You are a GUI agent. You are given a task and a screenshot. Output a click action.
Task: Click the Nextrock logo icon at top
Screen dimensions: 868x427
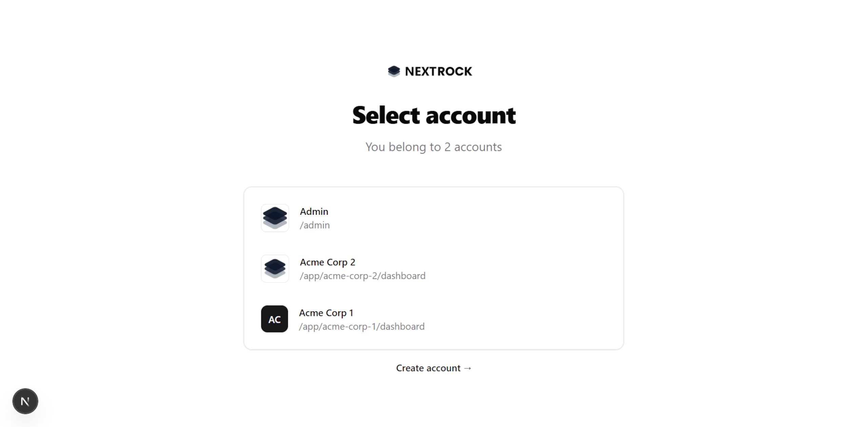(x=394, y=71)
